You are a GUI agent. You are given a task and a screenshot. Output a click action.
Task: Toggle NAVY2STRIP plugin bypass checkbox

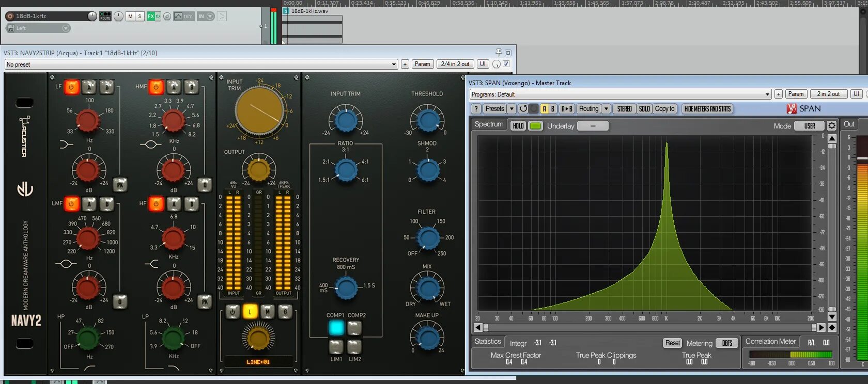tap(506, 64)
